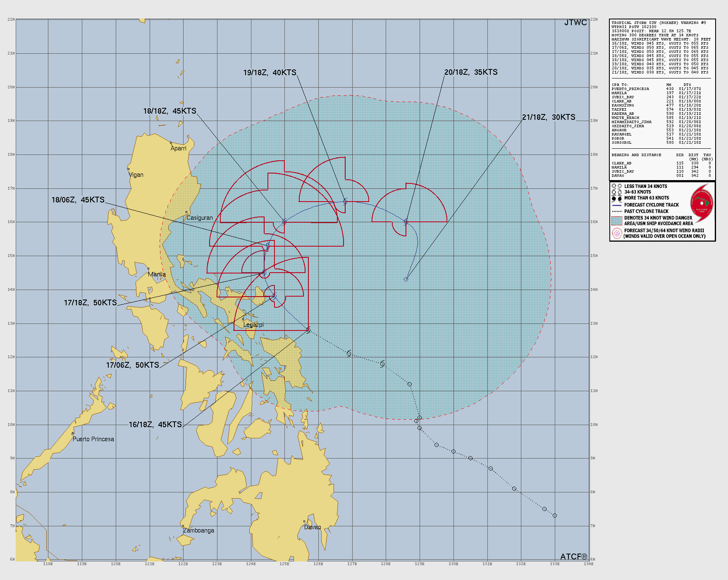Select the 34 knot wind danger area swatch
The height and width of the screenshot is (580, 728).
(617, 221)
